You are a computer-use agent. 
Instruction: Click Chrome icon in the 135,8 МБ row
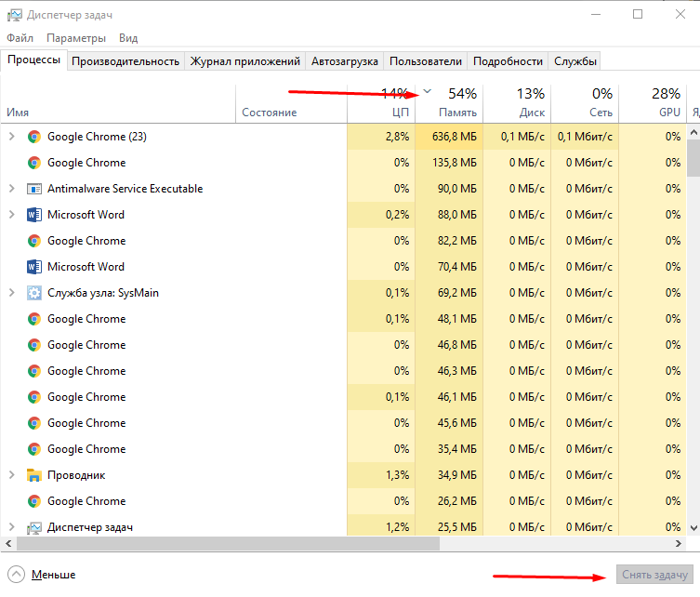pyautogui.click(x=34, y=163)
